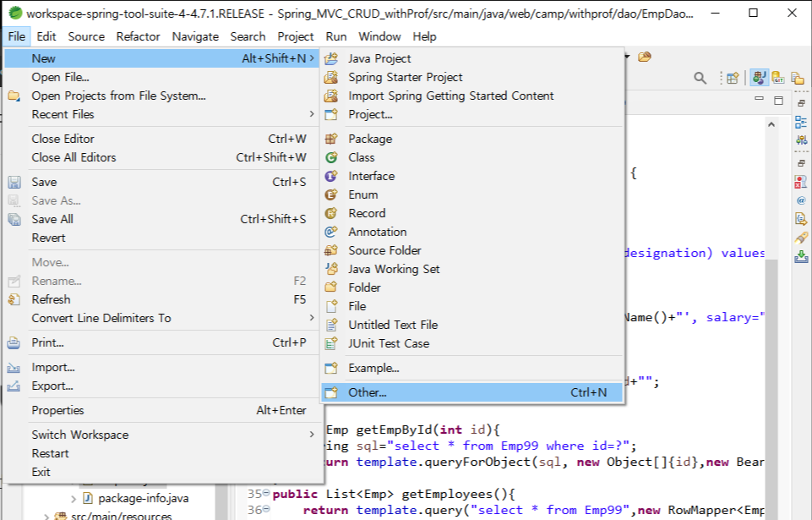Click editor vertical scrollbar up arrow
Image resolution: width=812 pixels, height=520 pixels.
point(771,124)
